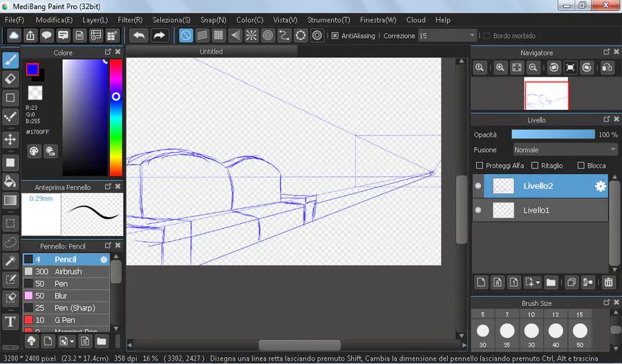Select the Text tool
Image resolution: width=622 pixels, height=364 pixels.
coord(10,321)
